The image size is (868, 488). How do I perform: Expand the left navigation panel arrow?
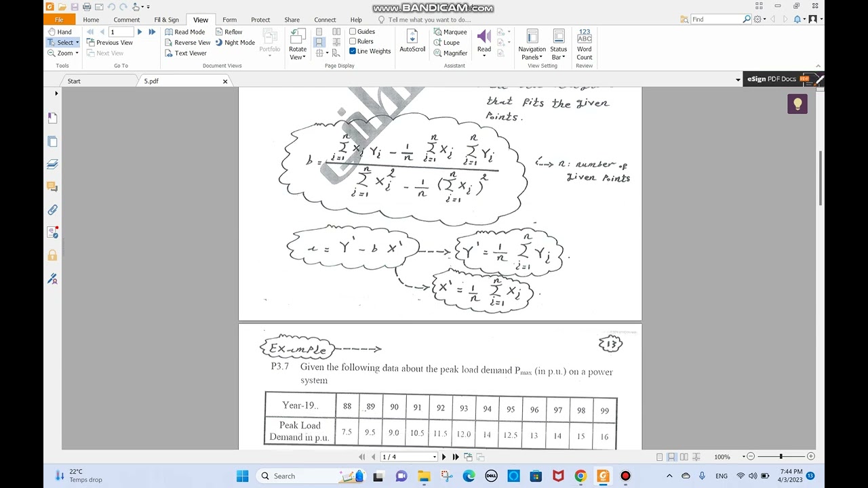tap(56, 94)
